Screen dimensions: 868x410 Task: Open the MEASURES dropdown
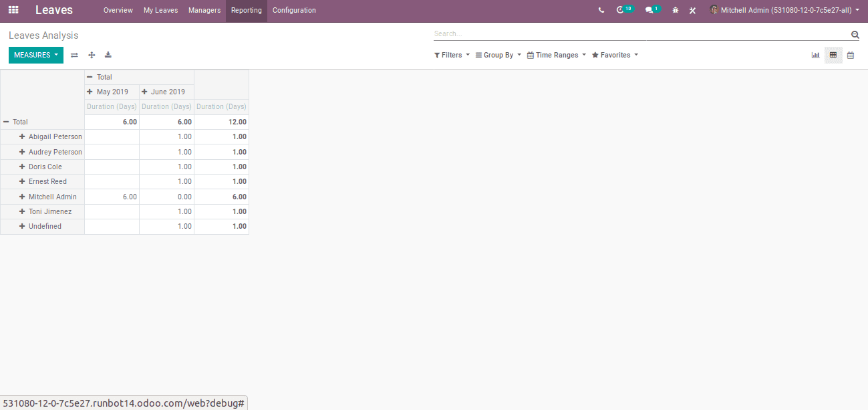pos(36,55)
